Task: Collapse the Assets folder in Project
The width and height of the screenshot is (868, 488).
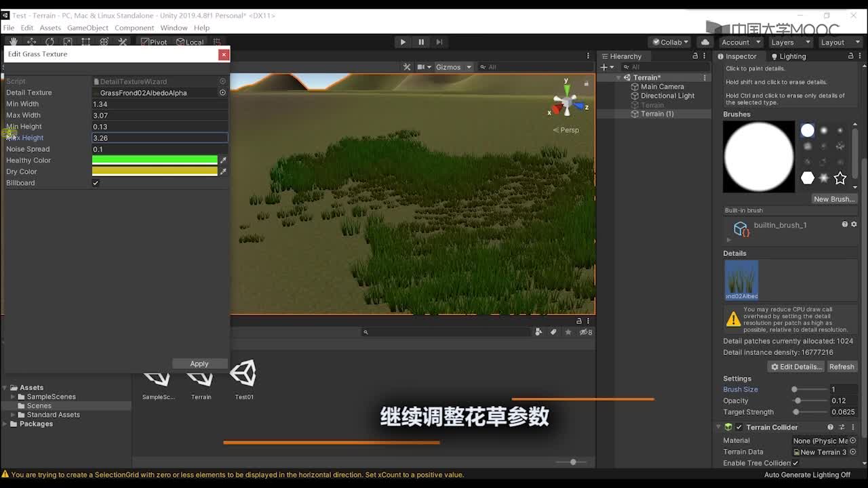Action: 6,388
